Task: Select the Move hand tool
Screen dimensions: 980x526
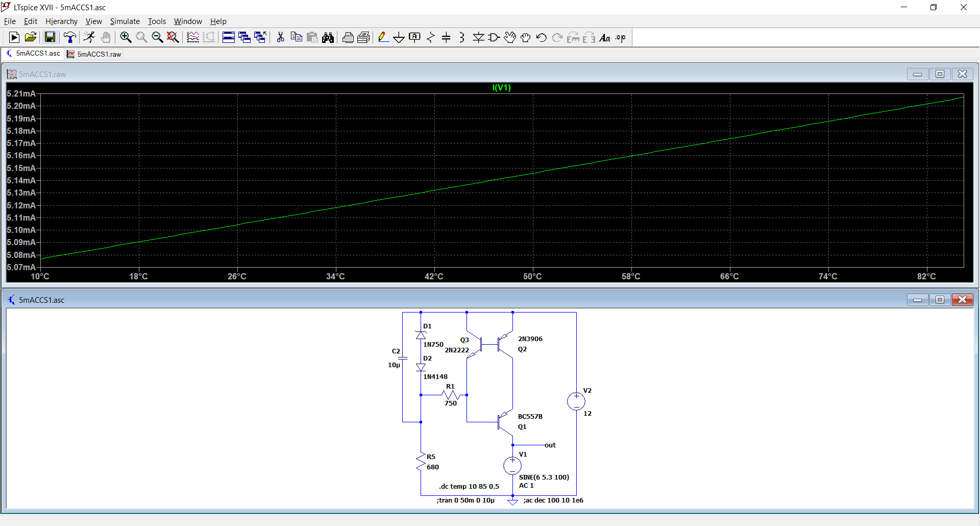Action: click(510, 37)
